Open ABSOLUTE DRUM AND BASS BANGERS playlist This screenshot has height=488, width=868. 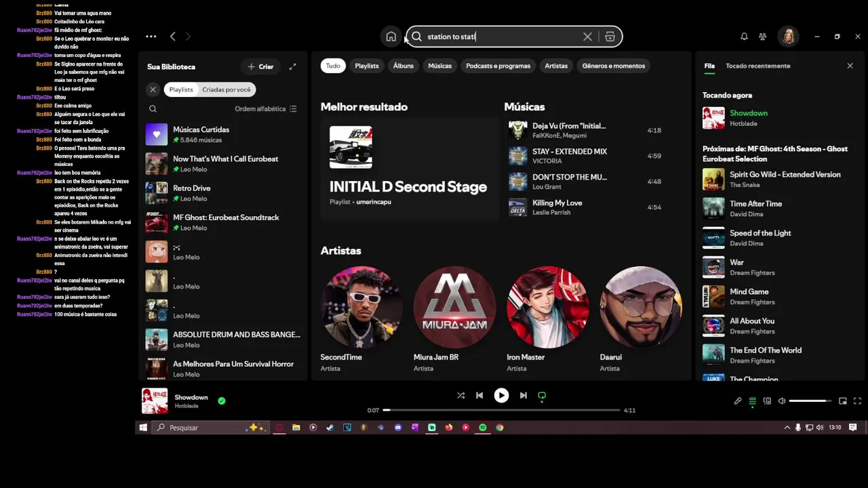click(x=223, y=340)
